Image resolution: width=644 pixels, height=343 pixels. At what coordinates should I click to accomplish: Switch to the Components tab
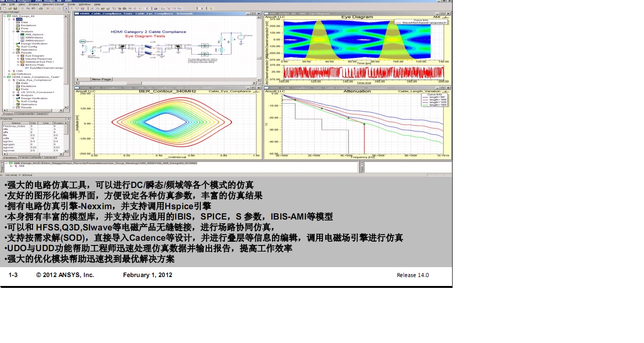click(25, 114)
